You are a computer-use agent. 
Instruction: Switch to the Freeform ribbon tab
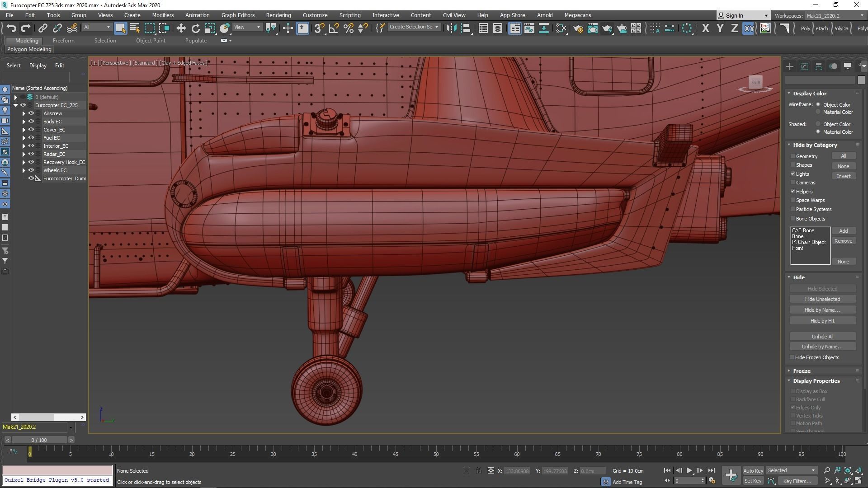coord(63,41)
